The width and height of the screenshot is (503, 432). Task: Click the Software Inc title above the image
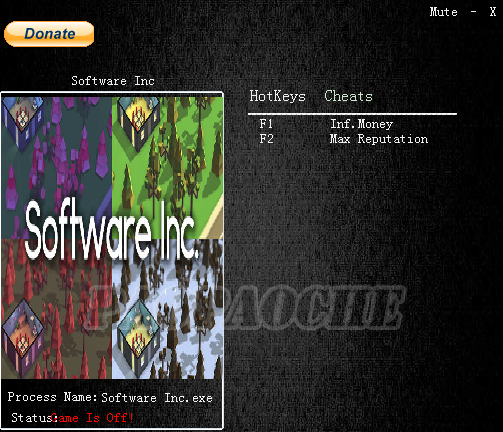[113, 81]
